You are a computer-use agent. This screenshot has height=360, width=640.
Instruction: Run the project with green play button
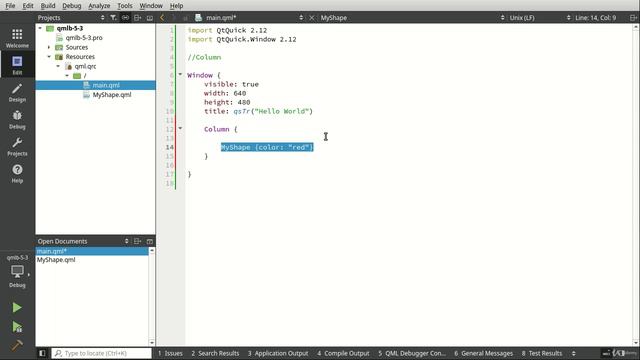coord(17,307)
